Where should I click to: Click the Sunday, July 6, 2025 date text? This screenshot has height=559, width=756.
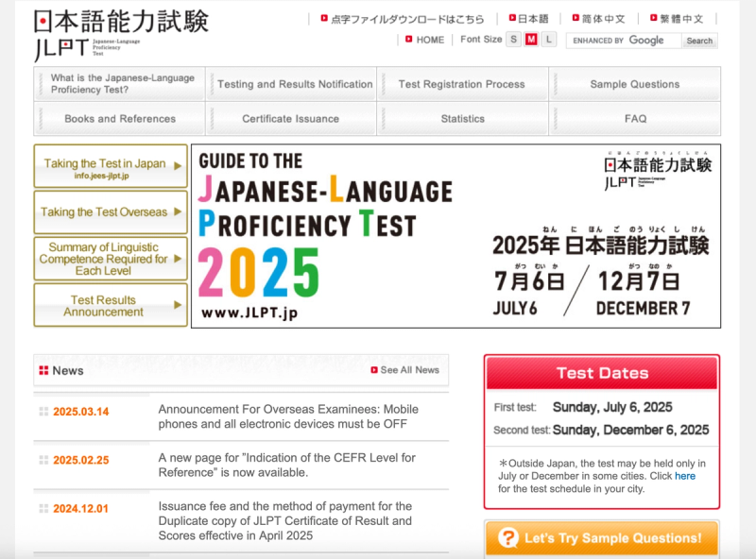pos(612,408)
